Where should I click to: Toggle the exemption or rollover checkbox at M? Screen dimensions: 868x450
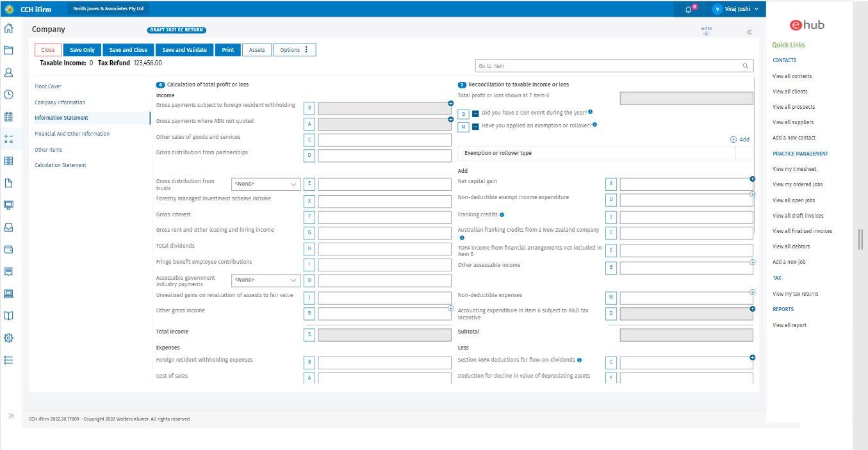[475, 127]
